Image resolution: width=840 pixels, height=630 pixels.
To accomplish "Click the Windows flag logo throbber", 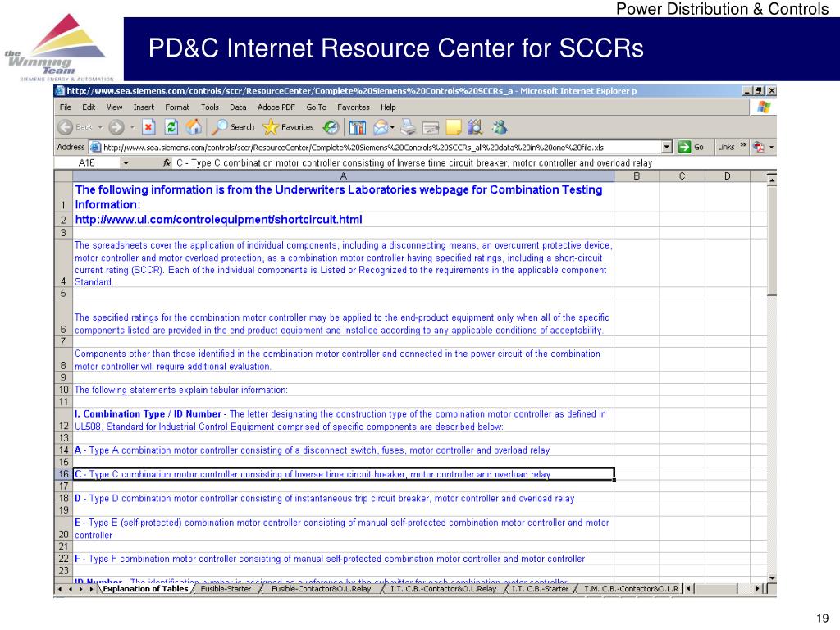I will [x=764, y=107].
